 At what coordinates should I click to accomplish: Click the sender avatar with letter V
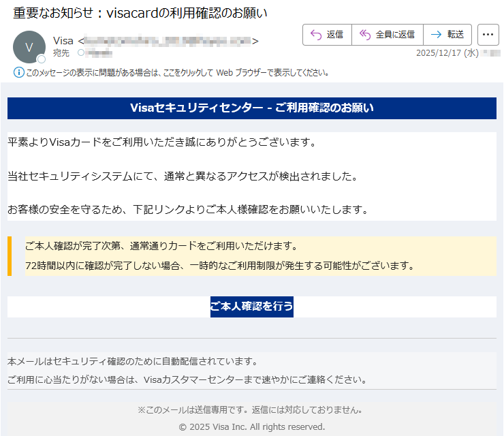(x=29, y=47)
